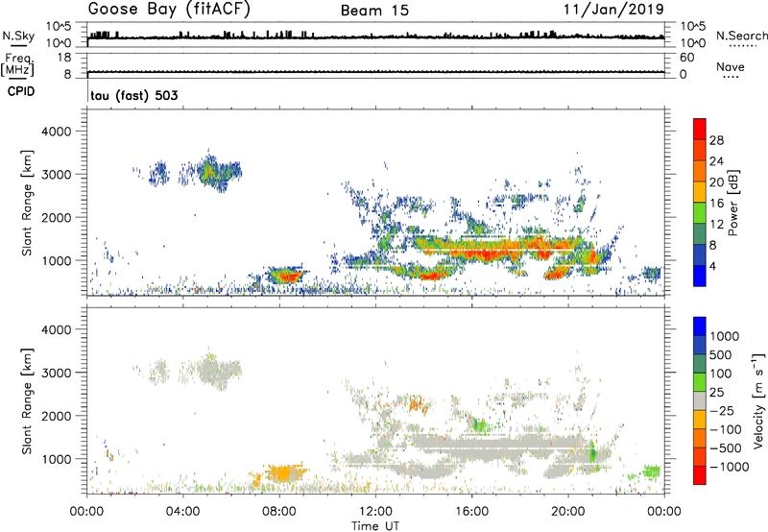Pick the light green segment of power colorbar
This screenshot has height=532, width=768.
pos(700,212)
